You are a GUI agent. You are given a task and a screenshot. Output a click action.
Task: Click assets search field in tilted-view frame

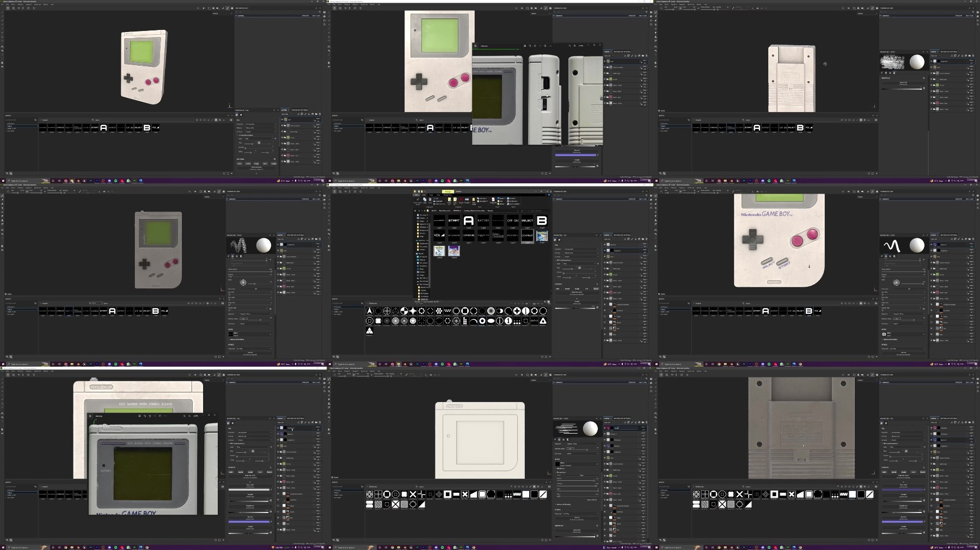pos(144,120)
